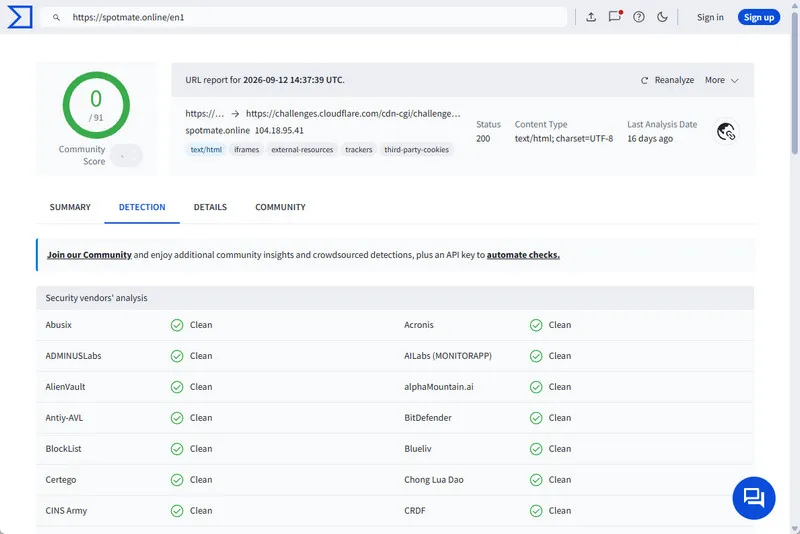Click the page vertical scrollbar
Viewport: 800px width, 534px height.
[795, 84]
